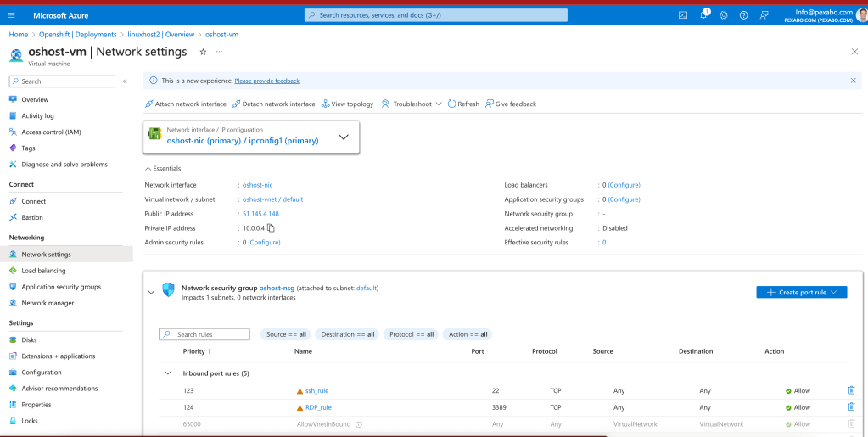The image size is (868, 437).
Task: Open the account profile avatar
Action: click(863, 15)
